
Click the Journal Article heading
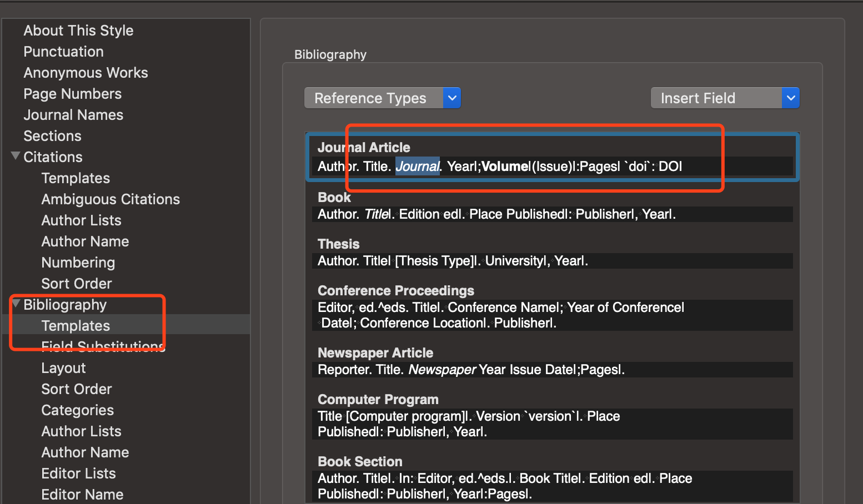tap(364, 148)
